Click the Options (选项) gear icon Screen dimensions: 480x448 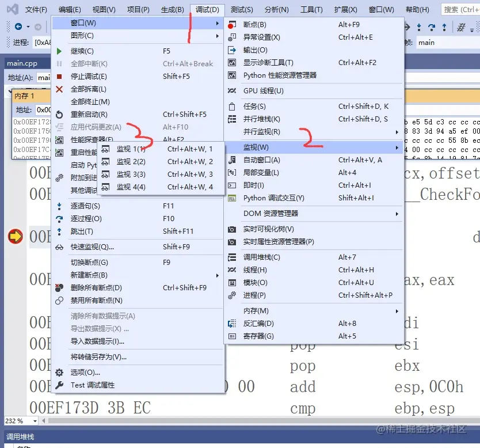click(x=59, y=373)
